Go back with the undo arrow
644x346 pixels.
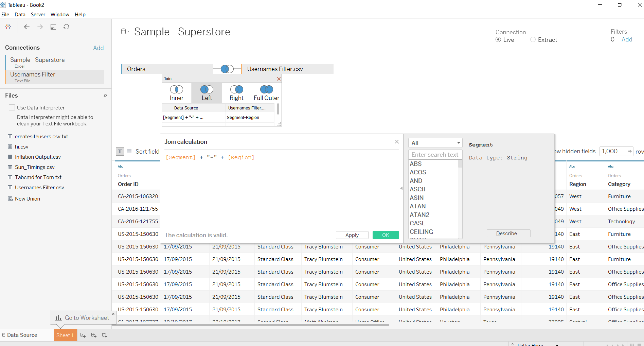[x=27, y=27]
